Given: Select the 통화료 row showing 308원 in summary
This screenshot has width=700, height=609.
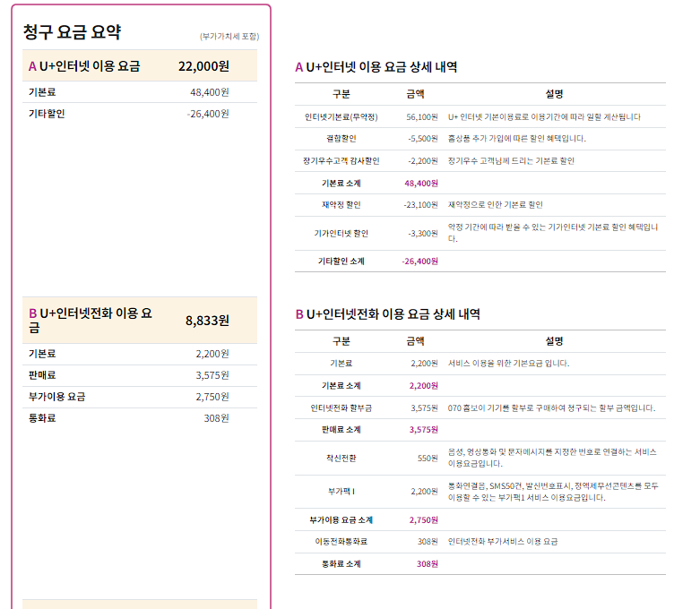Looking at the screenshot, I should (139, 418).
